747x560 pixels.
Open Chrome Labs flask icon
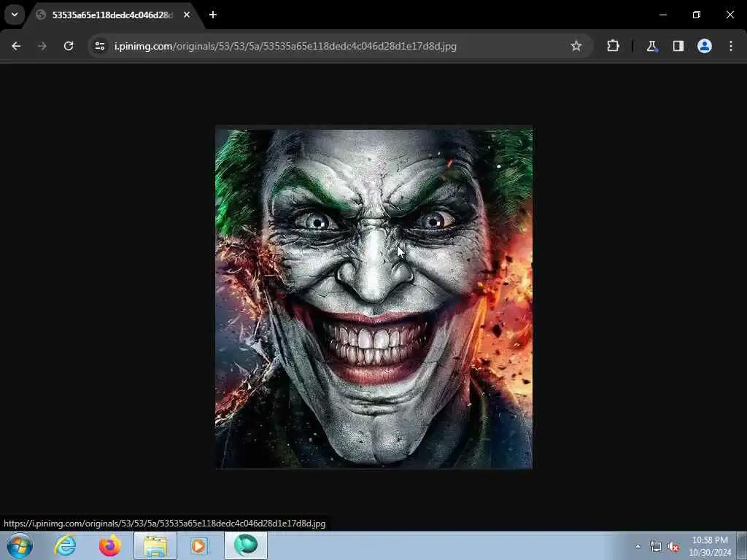tap(651, 46)
